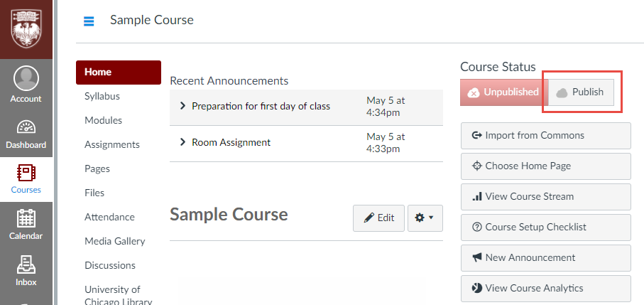Image resolution: width=644 pixels, height=305 pixels.
Task: Open Syllabus in course navigation
Action: click(x=102, y=96)
